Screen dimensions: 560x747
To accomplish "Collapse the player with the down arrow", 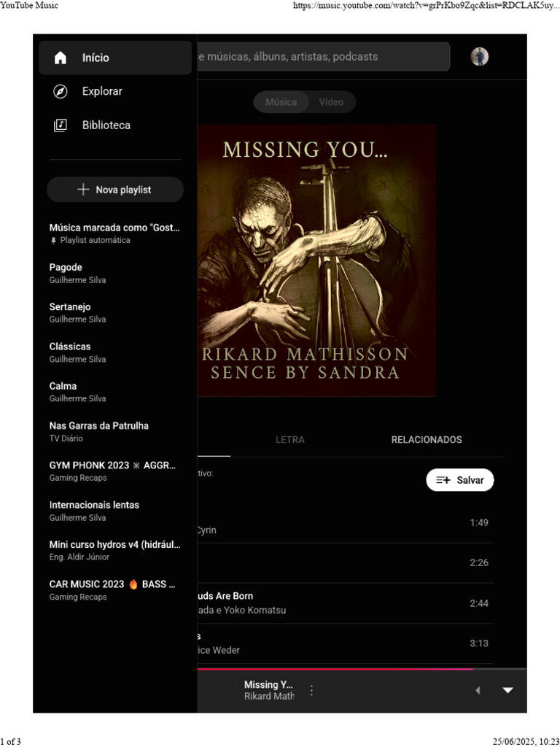I will coord(508,690).
